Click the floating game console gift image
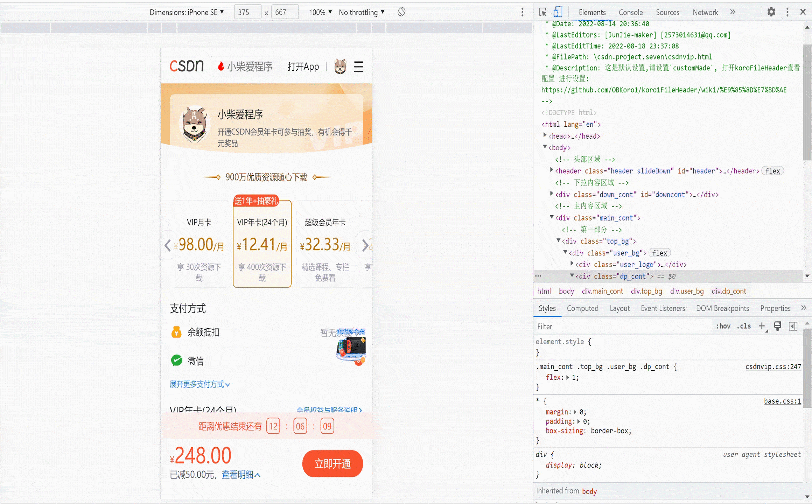Image resolution: width=812 pixels, height=504 pixels. click(351, 347)
